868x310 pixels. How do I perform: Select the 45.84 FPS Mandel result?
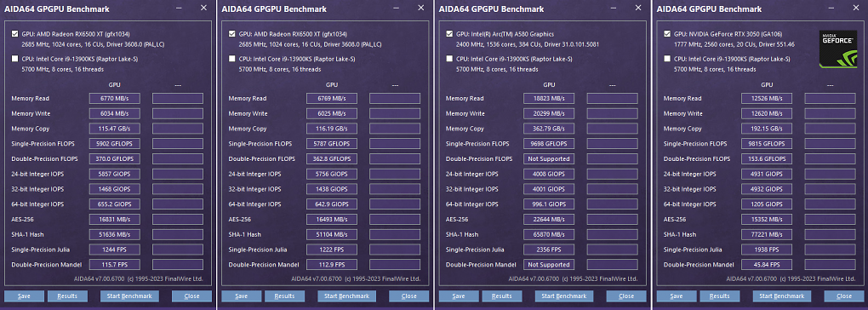[767, 265]
